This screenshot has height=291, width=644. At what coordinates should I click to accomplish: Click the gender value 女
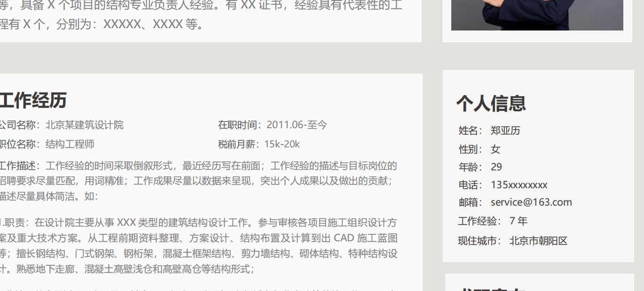tap(495, 149)
